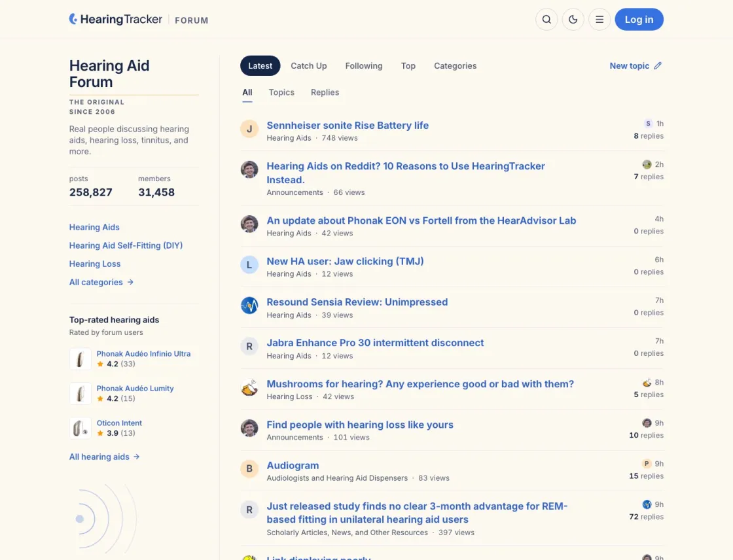The width and height of the screenshot is (733, 560).
Task: Open Phonak Audéo Lumity rating
Action: click(135, 389)
